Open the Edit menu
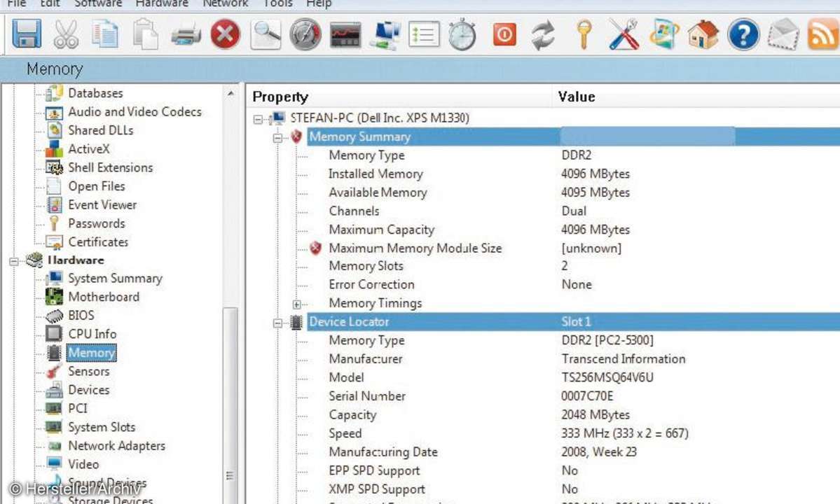Screen dimensions: 840x504 [50, 3]
